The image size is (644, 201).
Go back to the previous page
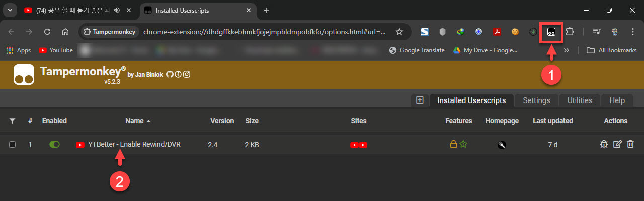click(x=11, y=32)
